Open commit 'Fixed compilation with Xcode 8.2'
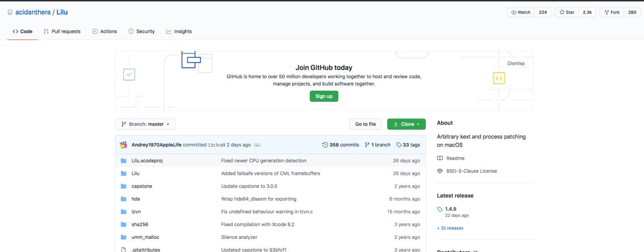The height and width of the screenshot is (252, 644). pyautogui.click(x=258, y=224)
